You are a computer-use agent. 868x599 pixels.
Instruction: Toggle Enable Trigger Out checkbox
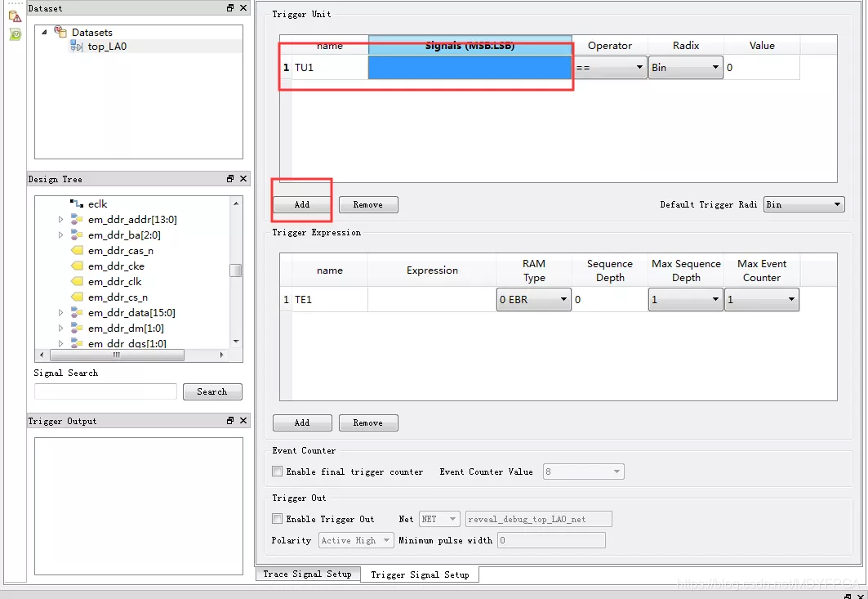tap(278, 519)
